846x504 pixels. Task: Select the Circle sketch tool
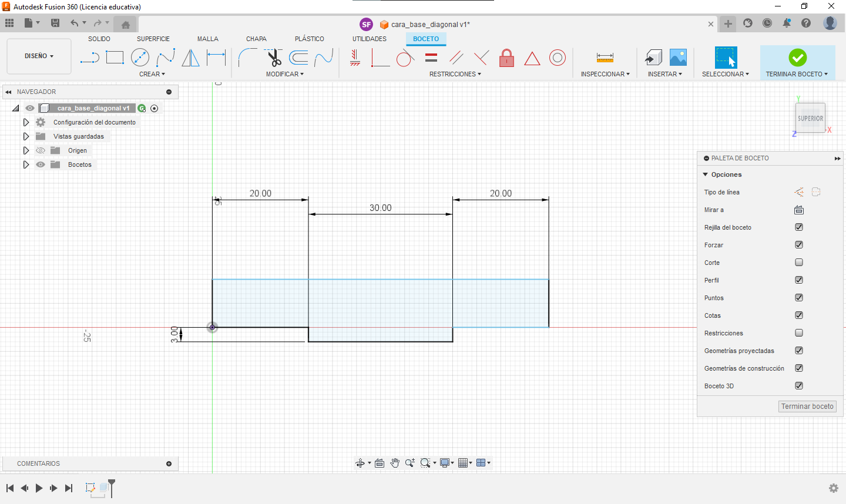pos(140,58)
